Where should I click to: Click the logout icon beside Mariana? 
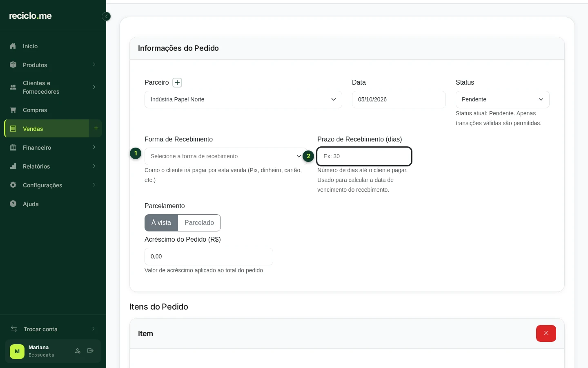click(x=90, y=351)
